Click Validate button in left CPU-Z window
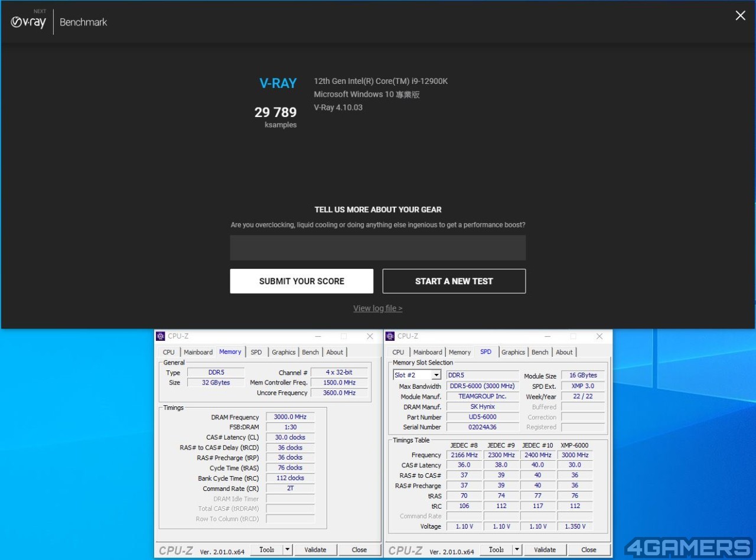This screenshot has height=560, width=756. click(315, 549)
